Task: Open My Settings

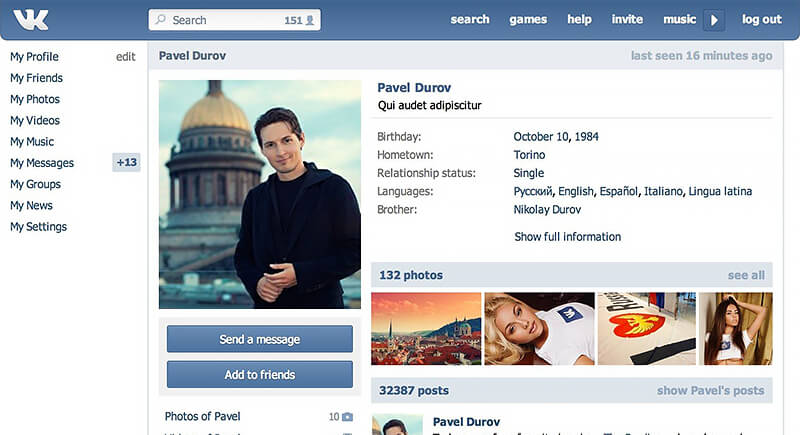Action: pyautogui.click(x=38, y=227)
